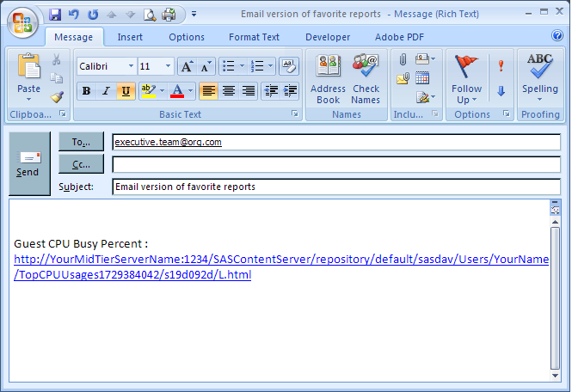The height and width of the screenshot is (392, 572).
Task: Customize the Quick Access Toolbar dropdown
Action: tap(194, 15)
